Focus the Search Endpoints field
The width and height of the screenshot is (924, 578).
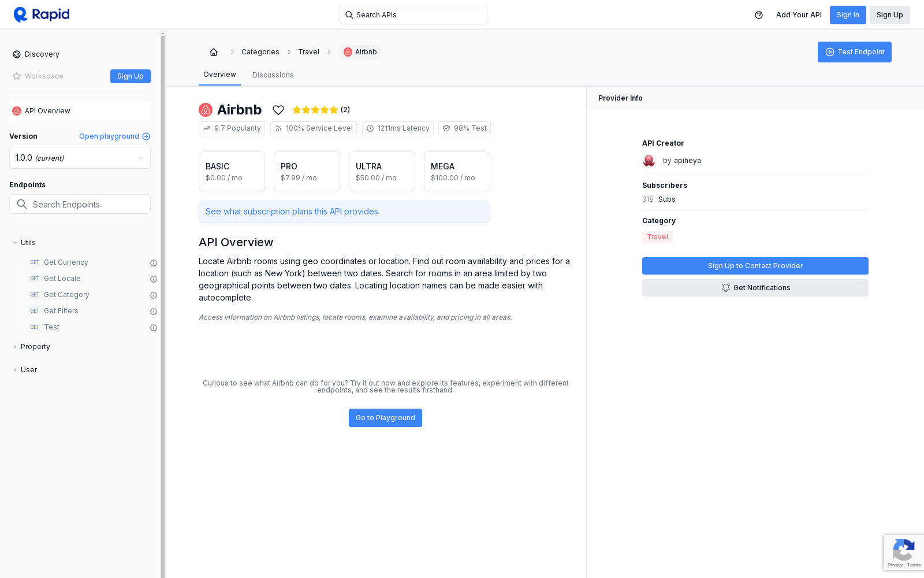(x=80, y=204)
